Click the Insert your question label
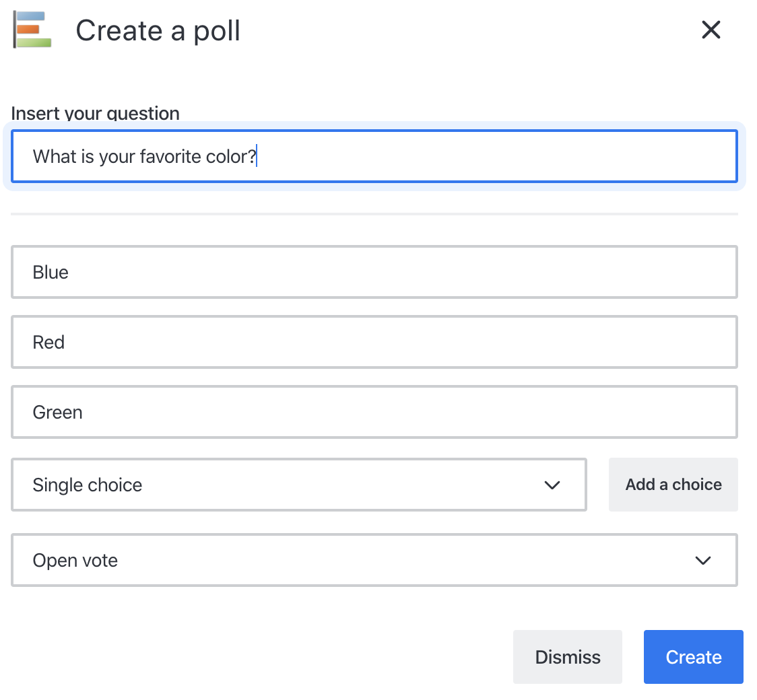This screenshot has width=757, height=700. click(94, 113)
